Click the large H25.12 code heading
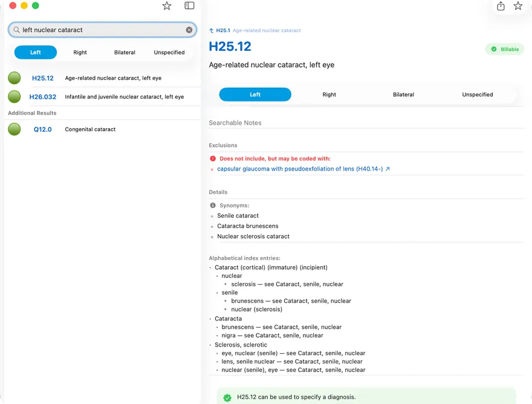 [230, 47]
